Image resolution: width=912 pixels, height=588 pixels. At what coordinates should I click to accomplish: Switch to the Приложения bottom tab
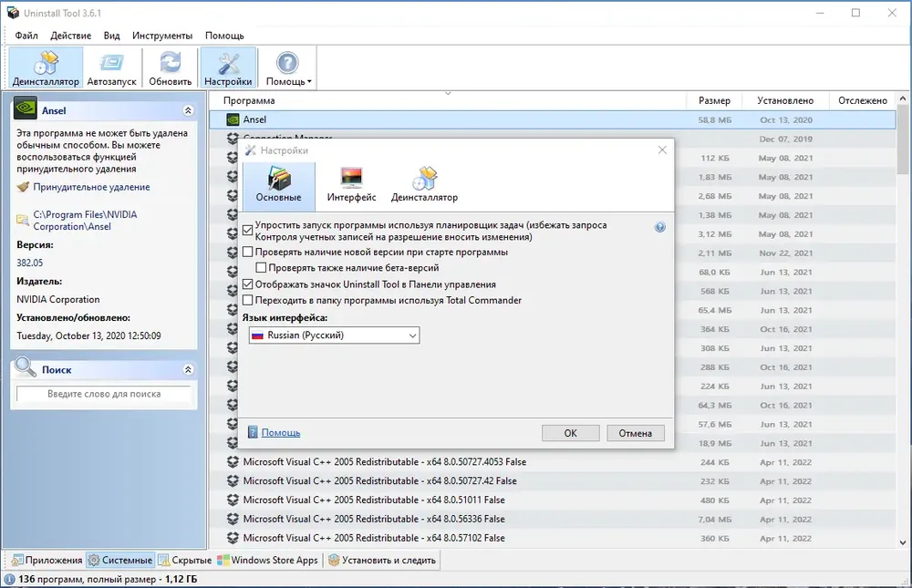(x=47, y=560)
